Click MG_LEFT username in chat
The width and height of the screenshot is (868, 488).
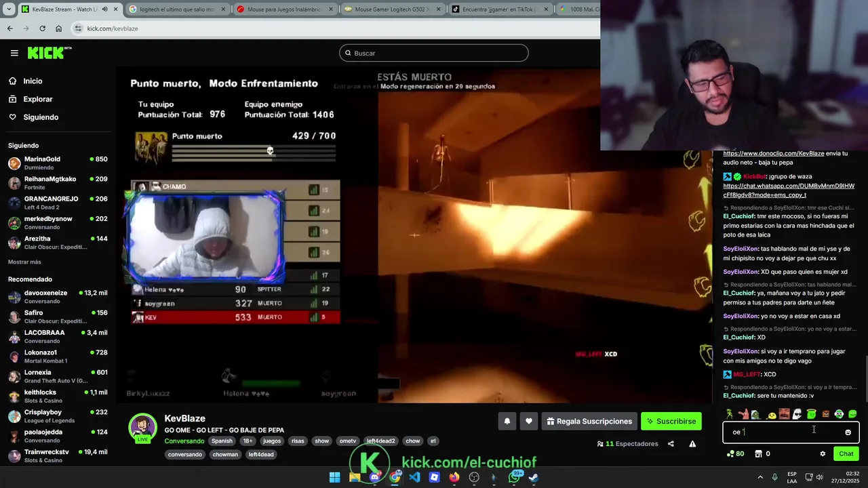(x=747, y=374)
